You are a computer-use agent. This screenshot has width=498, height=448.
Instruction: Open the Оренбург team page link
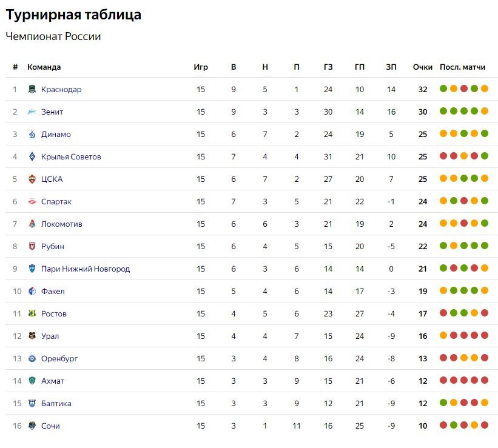tap(59, 358)
